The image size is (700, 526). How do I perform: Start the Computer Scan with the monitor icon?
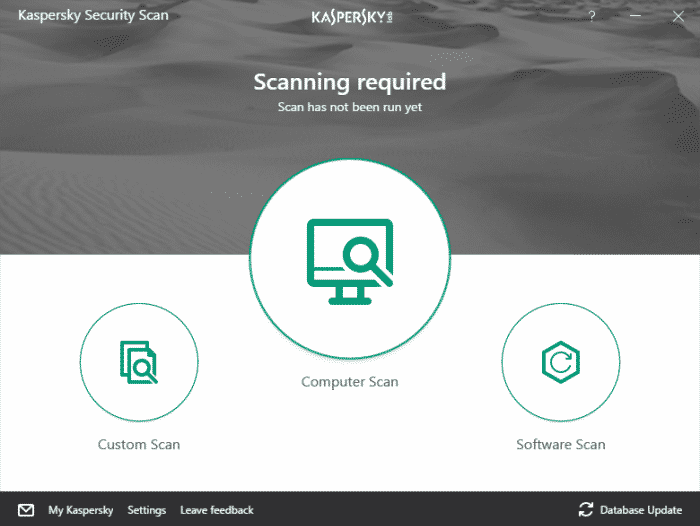coord(349,260)
